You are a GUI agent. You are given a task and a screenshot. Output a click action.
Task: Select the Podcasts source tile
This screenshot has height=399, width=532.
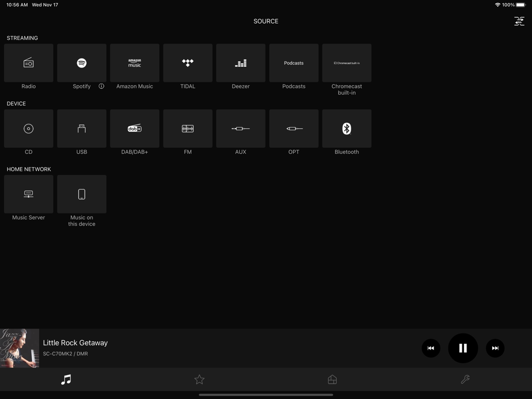click(294, 63)
